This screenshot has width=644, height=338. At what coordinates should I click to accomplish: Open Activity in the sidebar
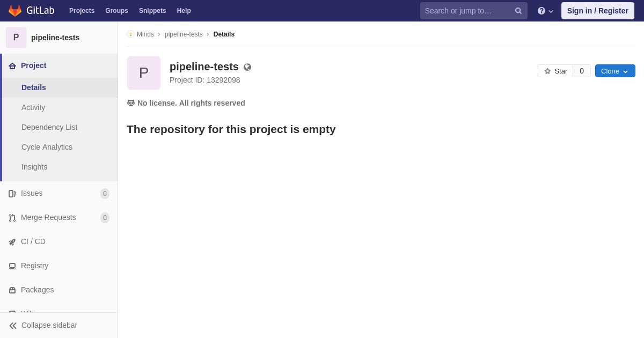click(33, 107)
